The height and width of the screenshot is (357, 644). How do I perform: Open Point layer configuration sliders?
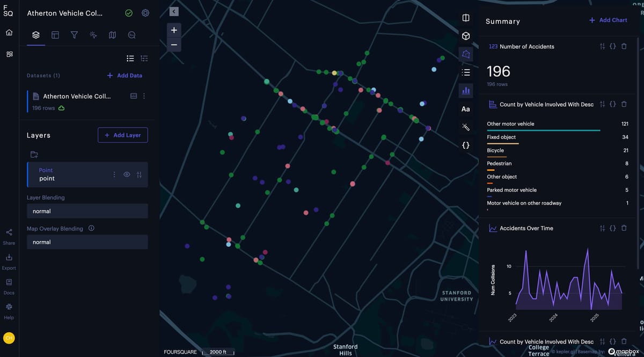140,174
